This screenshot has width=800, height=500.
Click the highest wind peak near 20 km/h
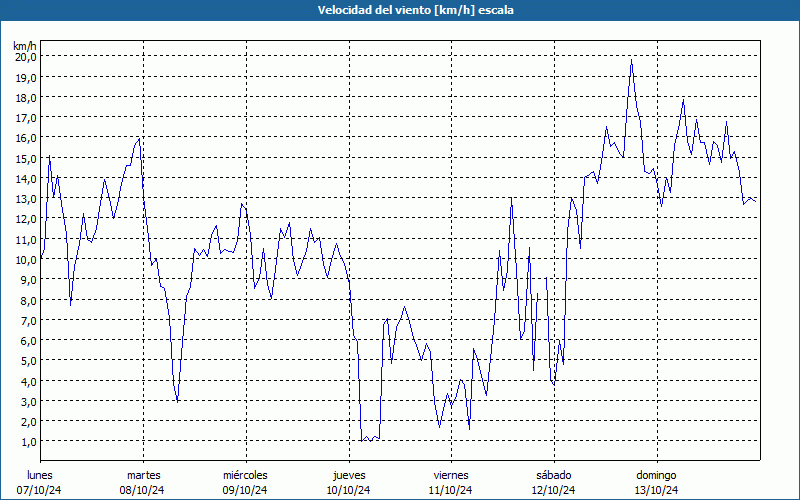click(x=632, y=60)
